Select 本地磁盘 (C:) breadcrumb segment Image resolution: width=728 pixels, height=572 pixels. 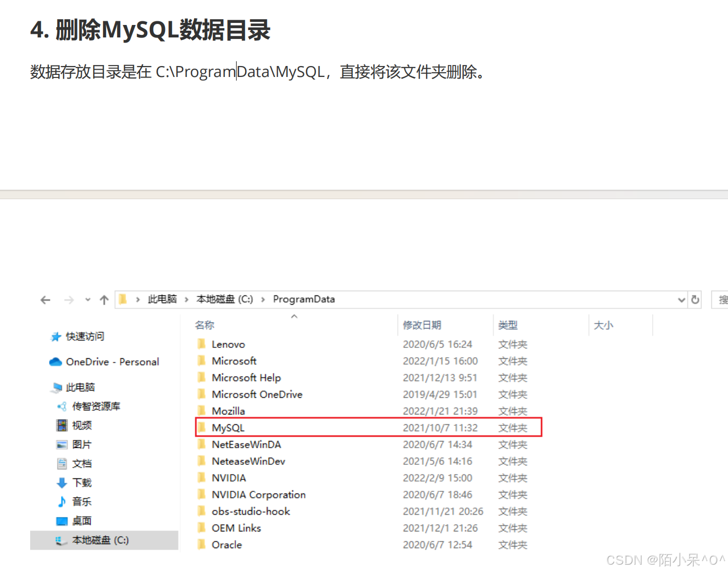point(224,299)
